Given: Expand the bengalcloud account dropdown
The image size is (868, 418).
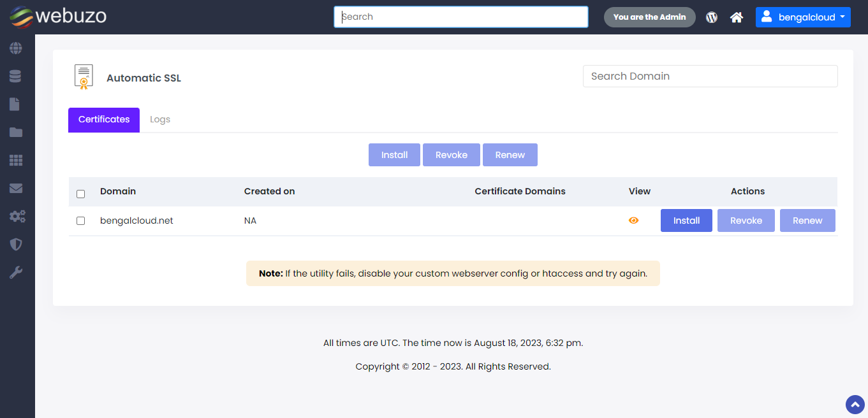Looking at the screenshot, I should [803, 17].
